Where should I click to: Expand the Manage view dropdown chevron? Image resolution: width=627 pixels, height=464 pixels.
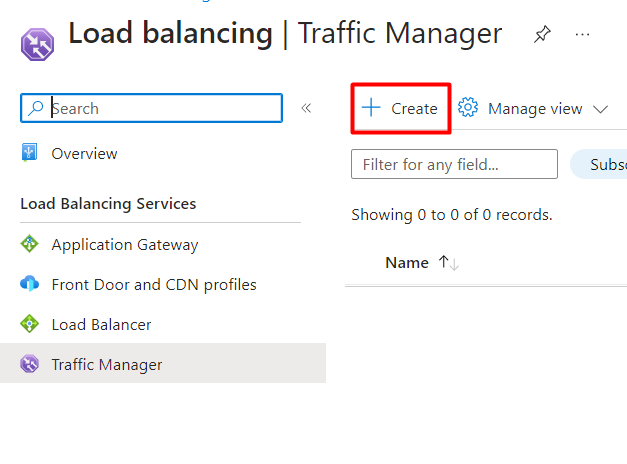[600, 109]
